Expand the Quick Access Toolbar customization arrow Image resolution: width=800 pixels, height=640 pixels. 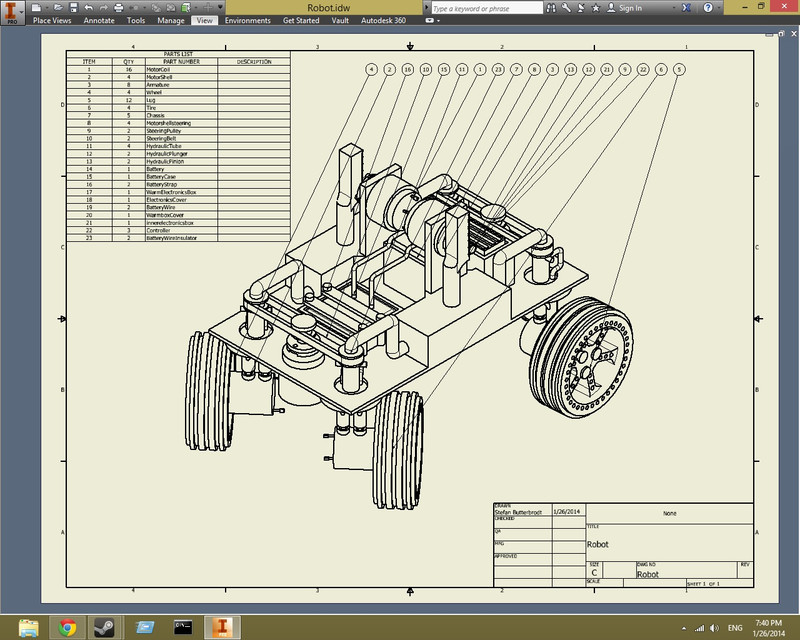(220, 7)
